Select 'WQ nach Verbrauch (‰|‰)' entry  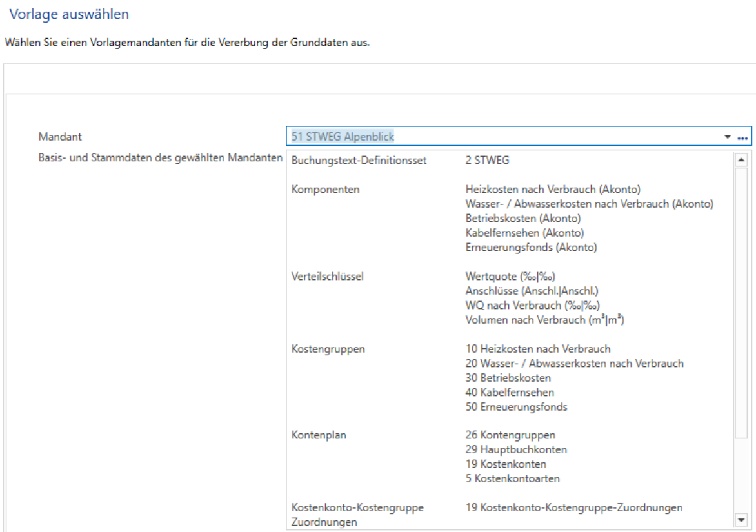pos(533,305)
